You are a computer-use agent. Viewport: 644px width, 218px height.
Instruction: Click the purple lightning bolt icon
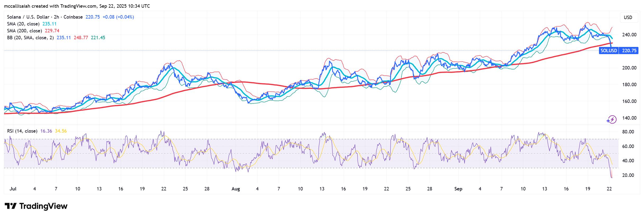click(x=611, y=120)
